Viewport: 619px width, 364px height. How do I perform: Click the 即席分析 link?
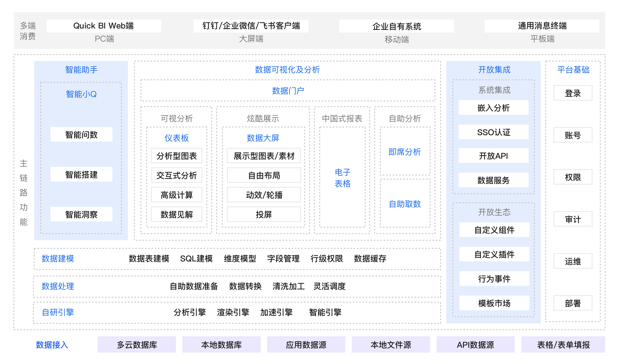[x=405, y=152]
